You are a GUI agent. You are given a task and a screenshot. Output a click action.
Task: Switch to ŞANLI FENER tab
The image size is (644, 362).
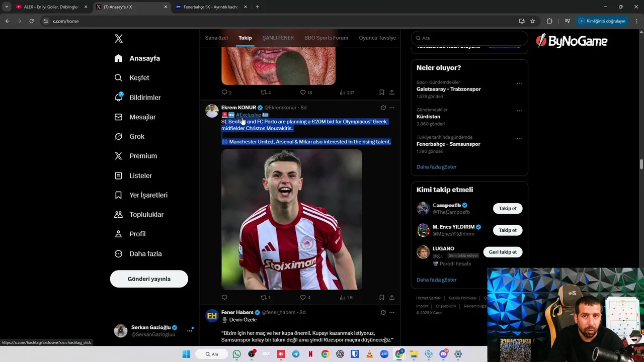(x=278, y=38)
